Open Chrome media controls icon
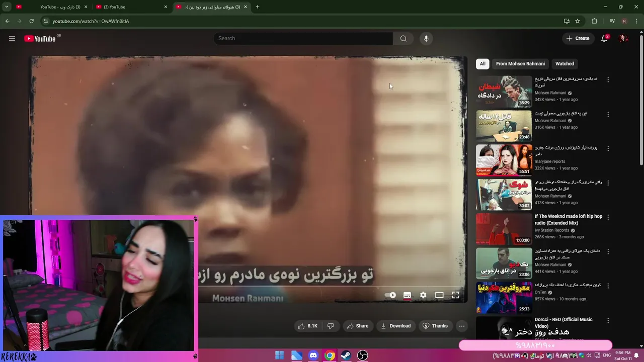 click(612, 21)
